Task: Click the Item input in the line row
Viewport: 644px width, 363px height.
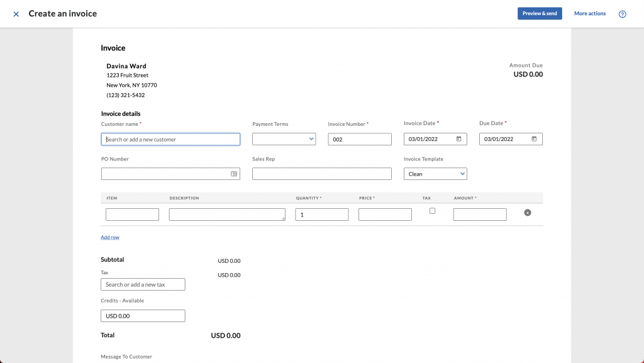Action: pos(132,215)
